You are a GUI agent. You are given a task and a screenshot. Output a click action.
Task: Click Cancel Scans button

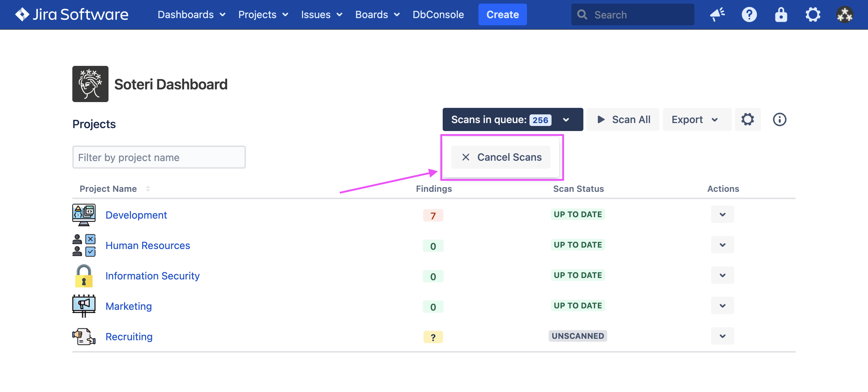pyautogui.click(x=501, y=157)
